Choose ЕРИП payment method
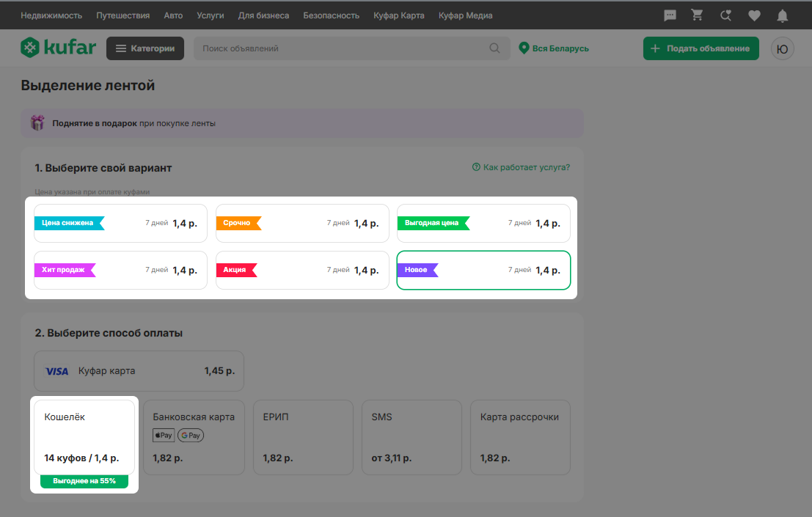 click(303, 437)
